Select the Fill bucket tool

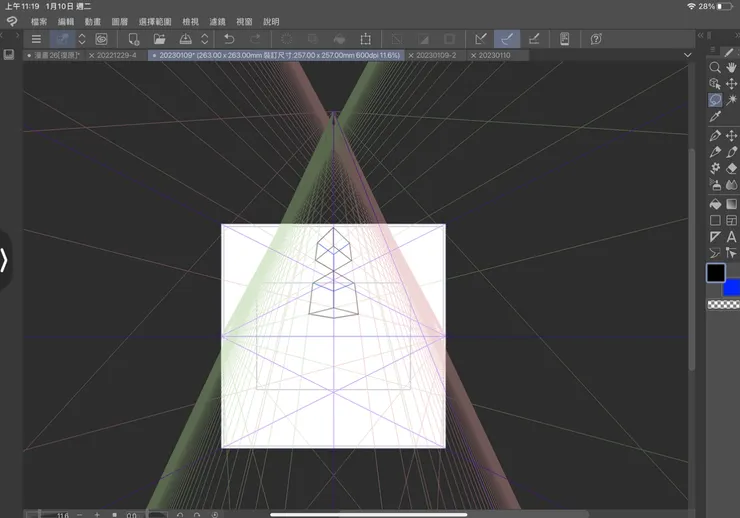click(x=715, y=204)
